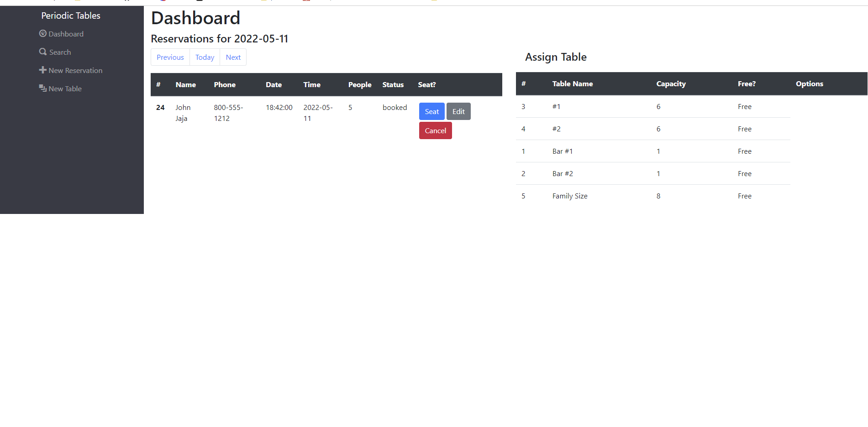Edit John Jaja's reservation
This screenshot has height=427, width=868.
458,111
